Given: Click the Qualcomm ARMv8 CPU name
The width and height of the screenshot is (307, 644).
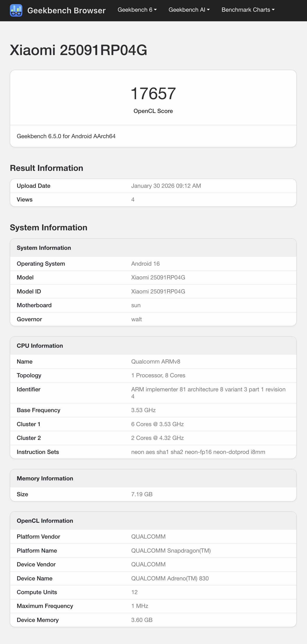Looking at the screenshot, I should 156,362.
